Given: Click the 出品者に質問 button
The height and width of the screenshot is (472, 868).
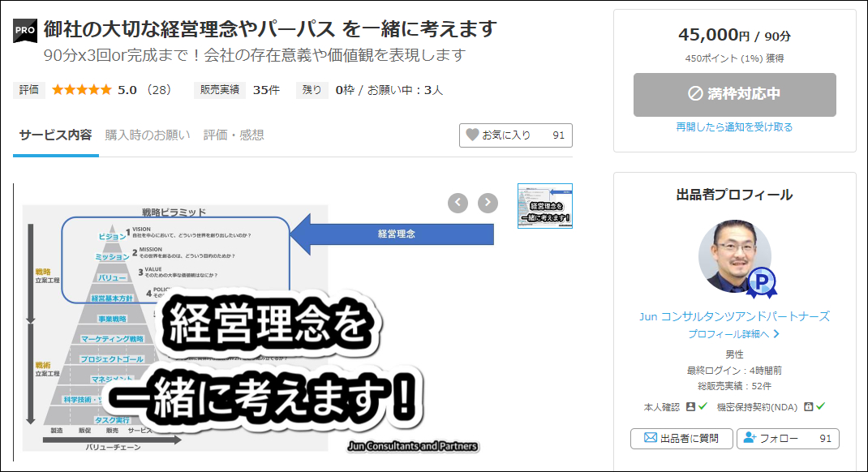Looking at the screenshot, I should (x=681, y=438).
